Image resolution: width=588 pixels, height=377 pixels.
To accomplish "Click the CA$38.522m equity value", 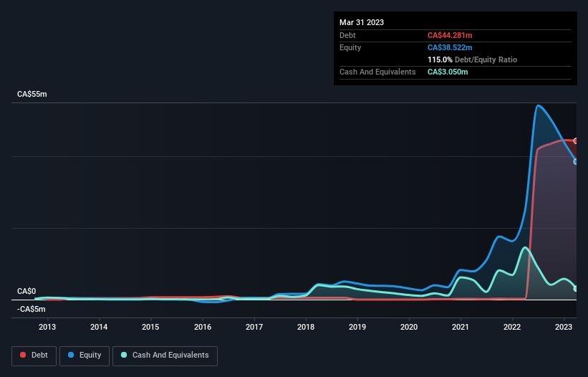I will coord(450,47).
